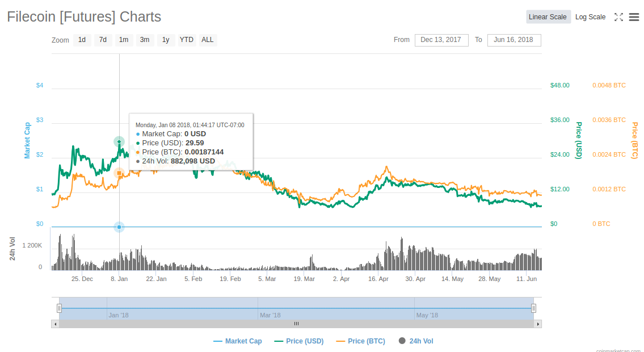Image resolution: width=644 pixels, height=352 pixels.
Task: Click blue Market Cap hover marker
Action: (119, 227)
